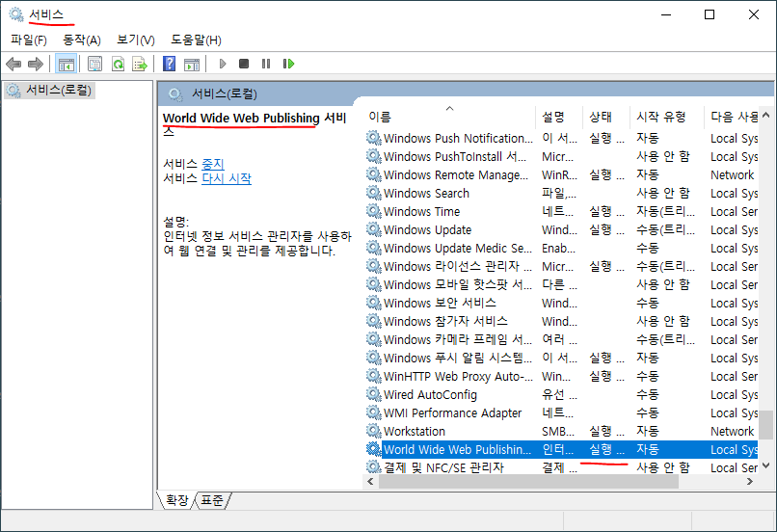
Task: Open the 보기(V) menu
Action: 136,40
